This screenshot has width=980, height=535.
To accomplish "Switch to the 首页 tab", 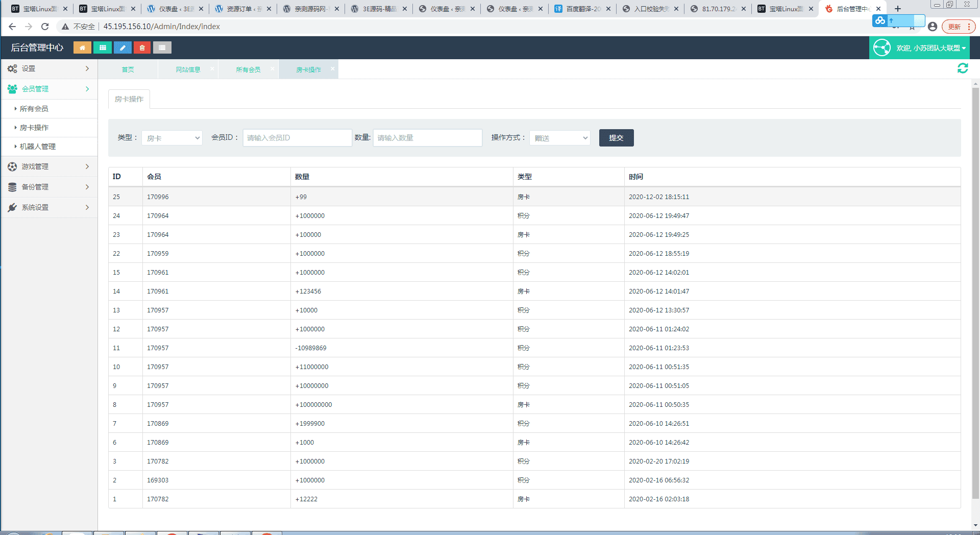I will (x=128, y=69).
